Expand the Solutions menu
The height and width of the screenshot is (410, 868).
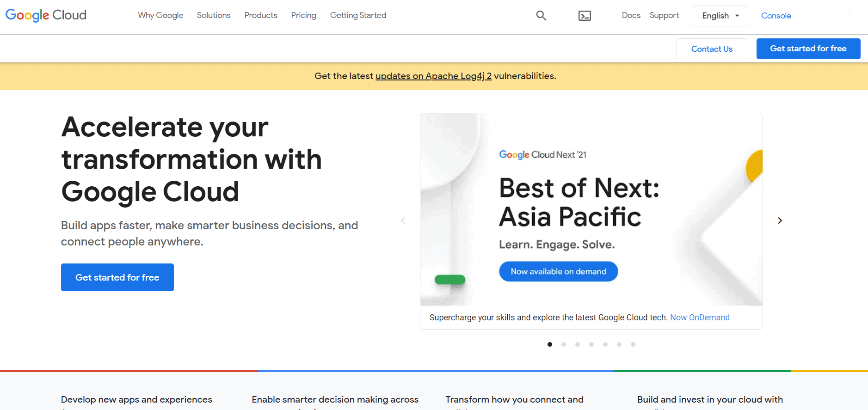click(214, 15)
